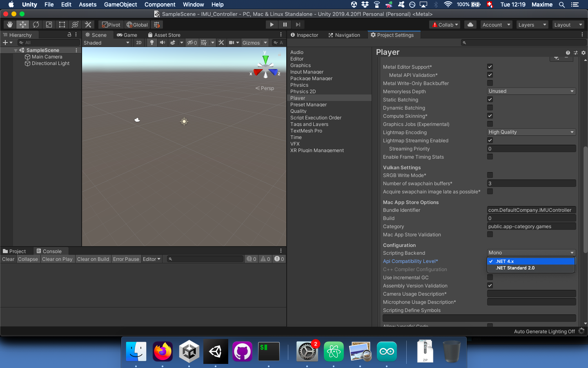
Task: Toggle Compute Skinning checkbox
Action: [x=490, y=116]
